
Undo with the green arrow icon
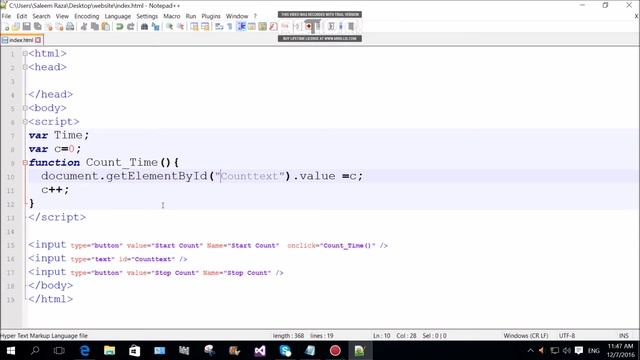[x=120, y=27]
